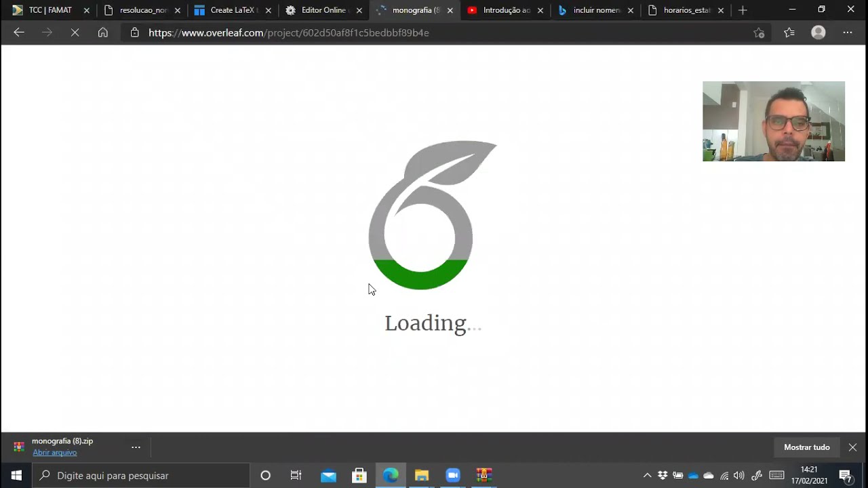Open download options for monografia (8).zip
The width and height of the screenshot is (868, 488).
[x=136, y=447]
